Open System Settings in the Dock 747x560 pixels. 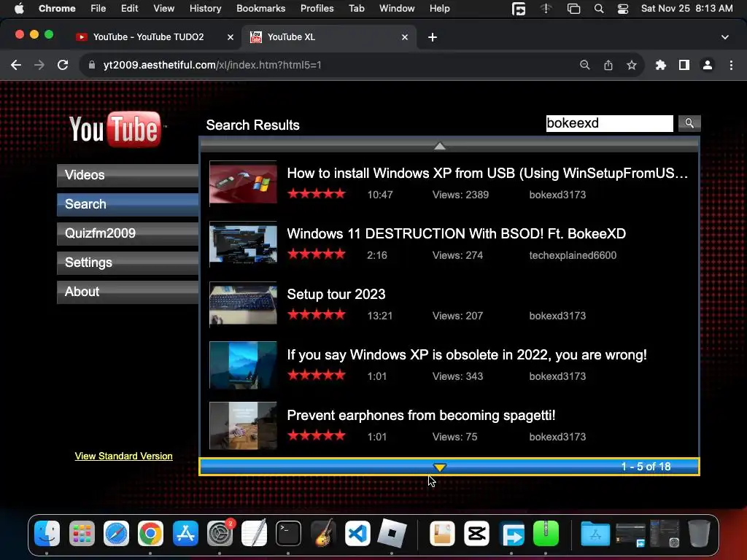tap(220, 533)
